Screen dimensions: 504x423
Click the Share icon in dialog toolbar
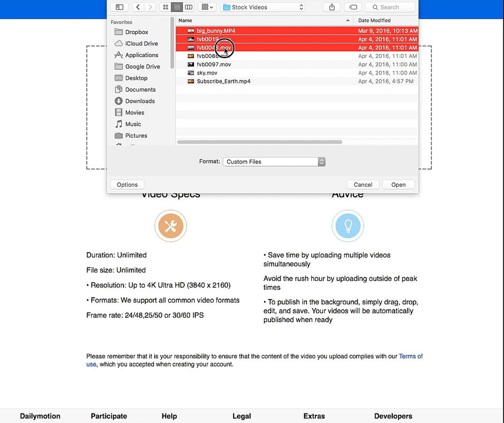click(x=332, y=7)
